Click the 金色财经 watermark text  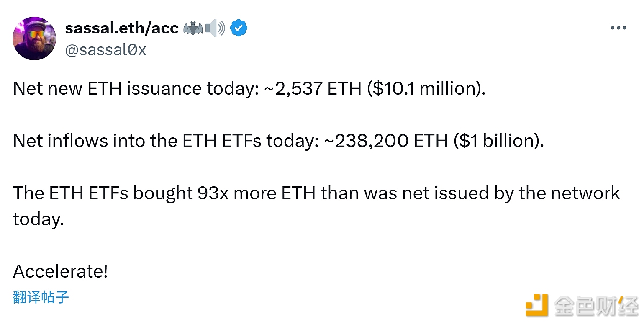coord(596,306)
